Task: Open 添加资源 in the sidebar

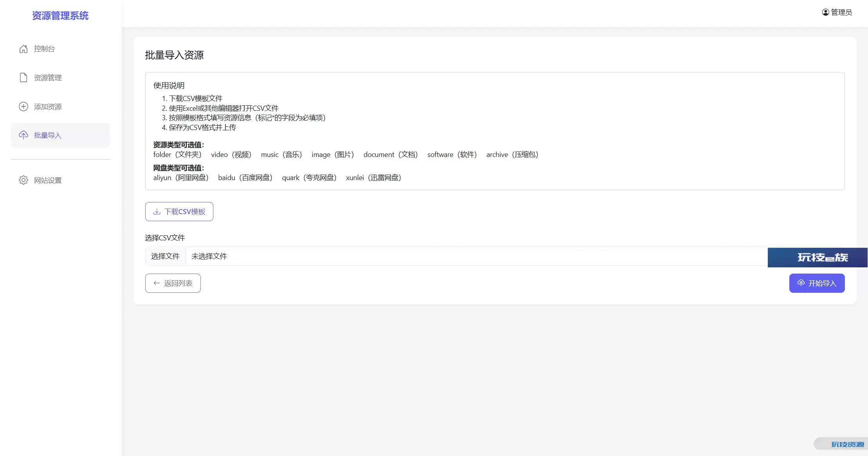Action: click(60, 106)
